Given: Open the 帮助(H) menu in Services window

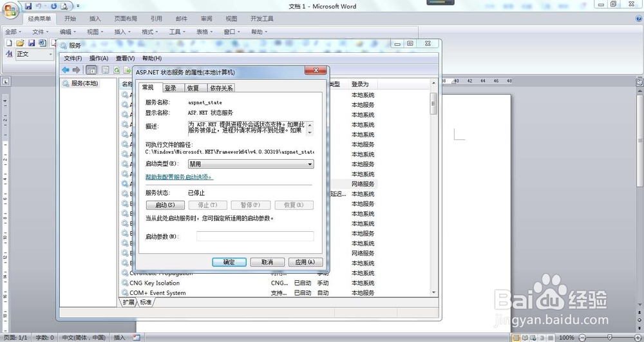Looking at the screenshot, I should [152, 59].
